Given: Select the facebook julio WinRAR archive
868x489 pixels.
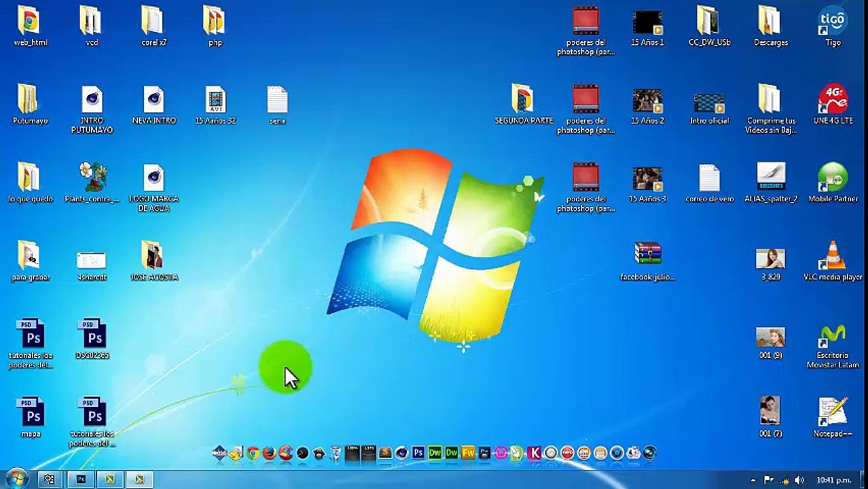Looking at the screenshot, I should 648,261.
